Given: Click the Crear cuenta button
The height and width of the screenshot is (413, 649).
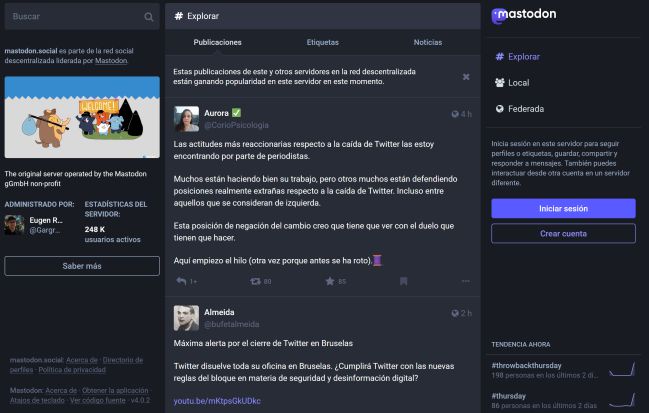Looking at the screenshot, I should coord(563,234).
